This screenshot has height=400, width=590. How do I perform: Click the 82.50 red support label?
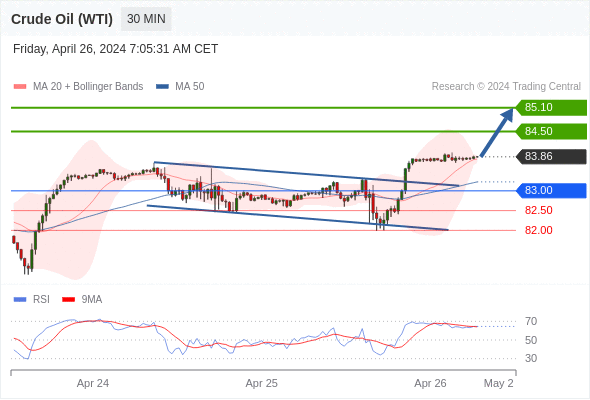(538, 210)
